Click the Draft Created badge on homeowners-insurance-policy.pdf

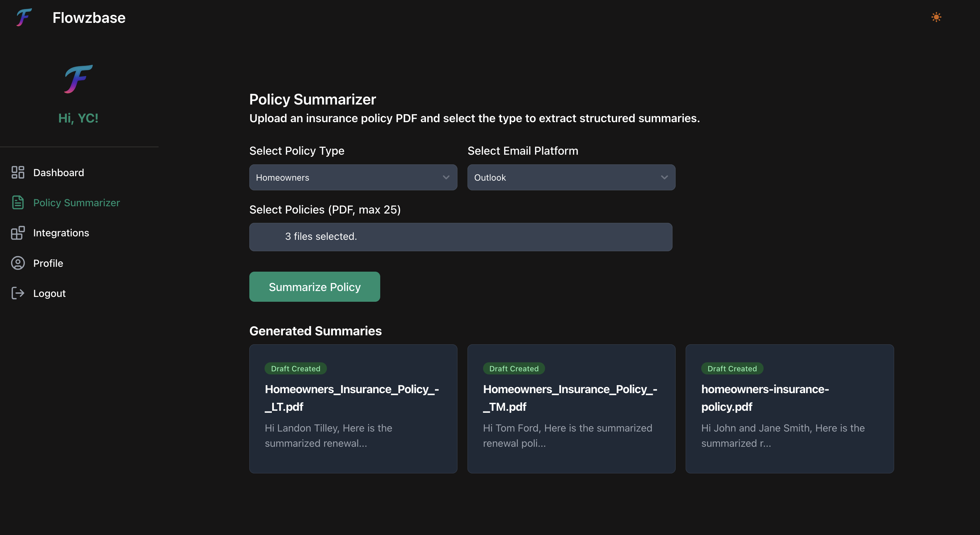pos(732,368)
